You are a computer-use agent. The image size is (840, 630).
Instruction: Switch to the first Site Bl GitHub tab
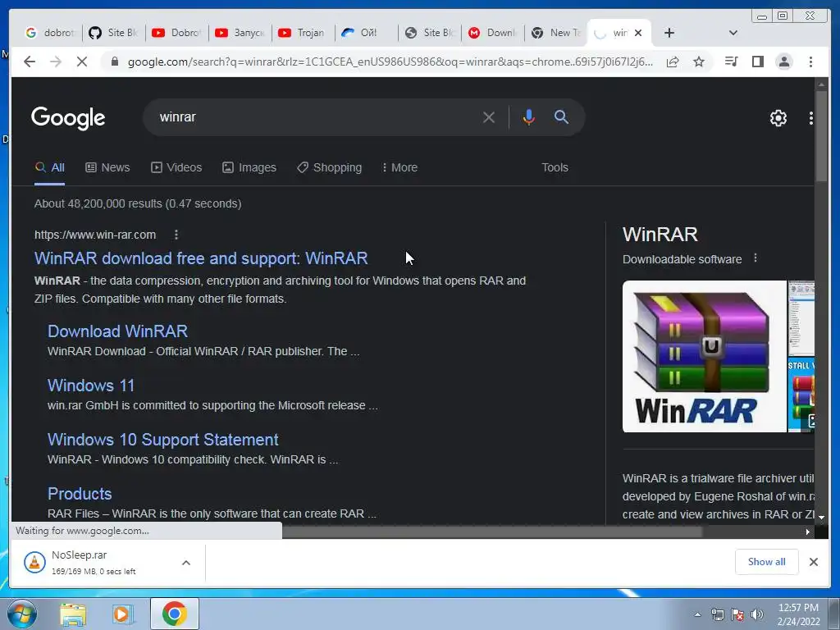(112, 33)
